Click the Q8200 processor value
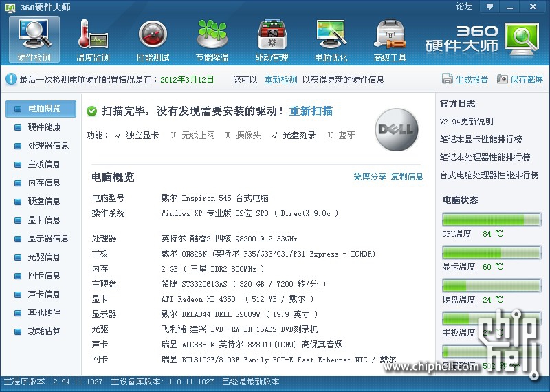Image resolution: width=550 pixels, height=392 pixels. point(229,239)
